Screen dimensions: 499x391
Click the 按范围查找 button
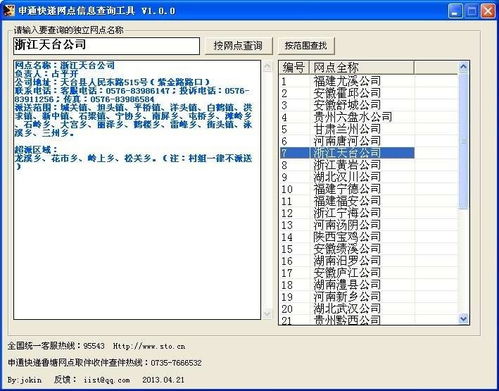306,46
